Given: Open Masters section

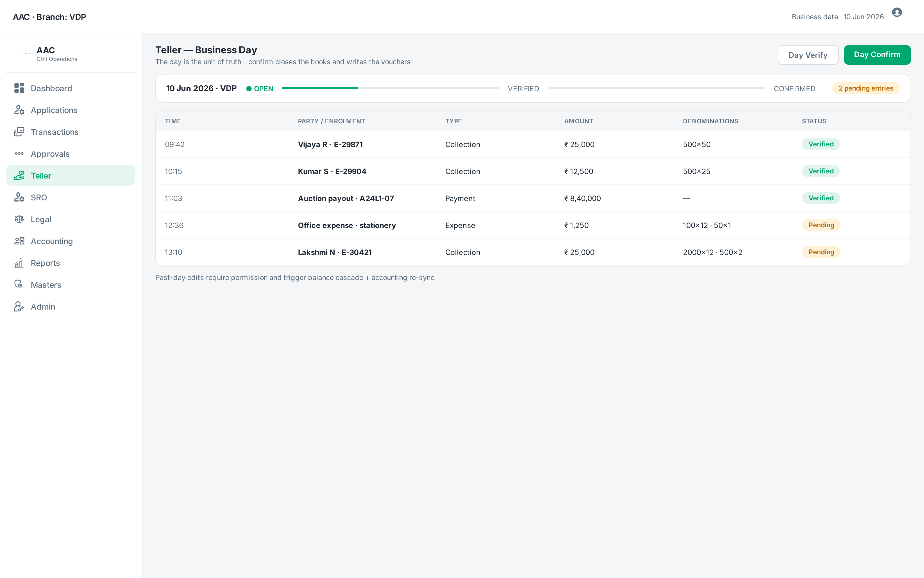Looking at the screenshot, I should (x=71, y=285).
